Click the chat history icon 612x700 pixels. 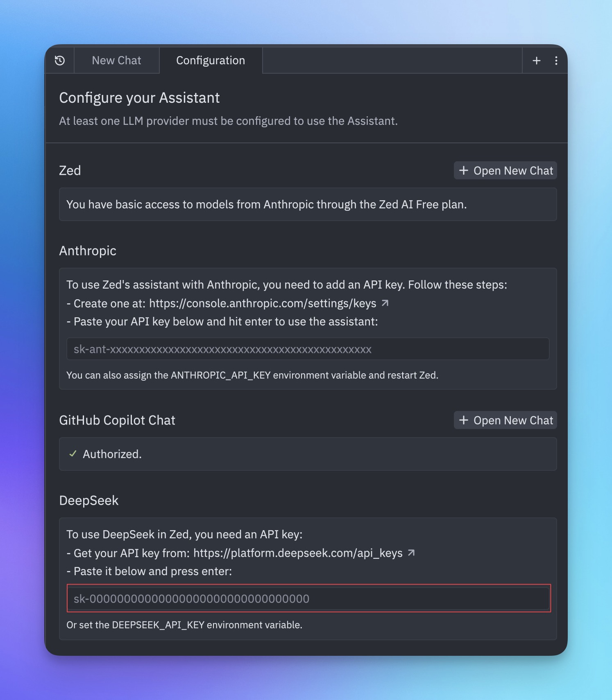point(60,60)
